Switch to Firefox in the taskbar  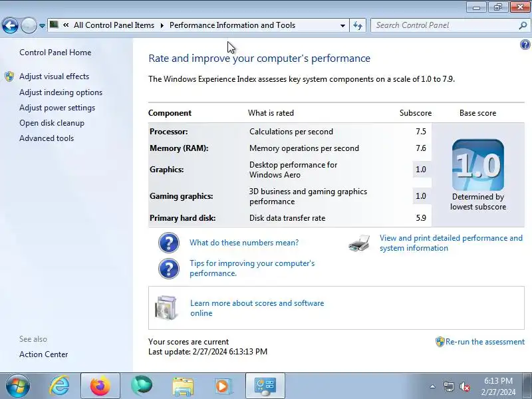(x=100, y=386)
